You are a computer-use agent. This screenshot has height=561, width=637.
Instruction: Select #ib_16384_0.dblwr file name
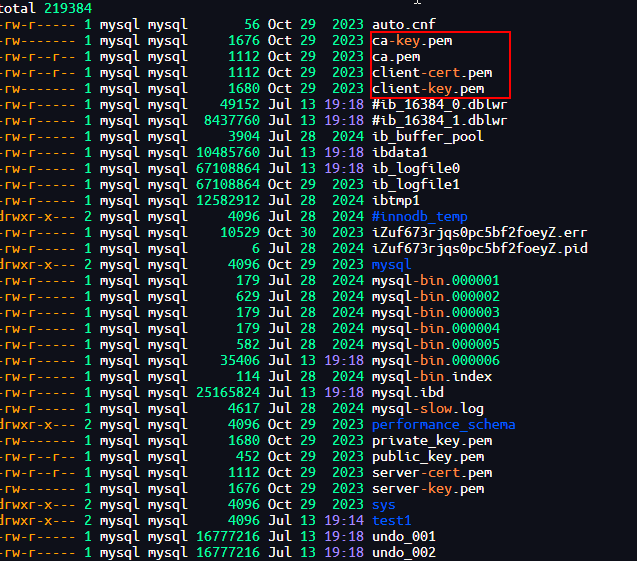click(440, 104)
